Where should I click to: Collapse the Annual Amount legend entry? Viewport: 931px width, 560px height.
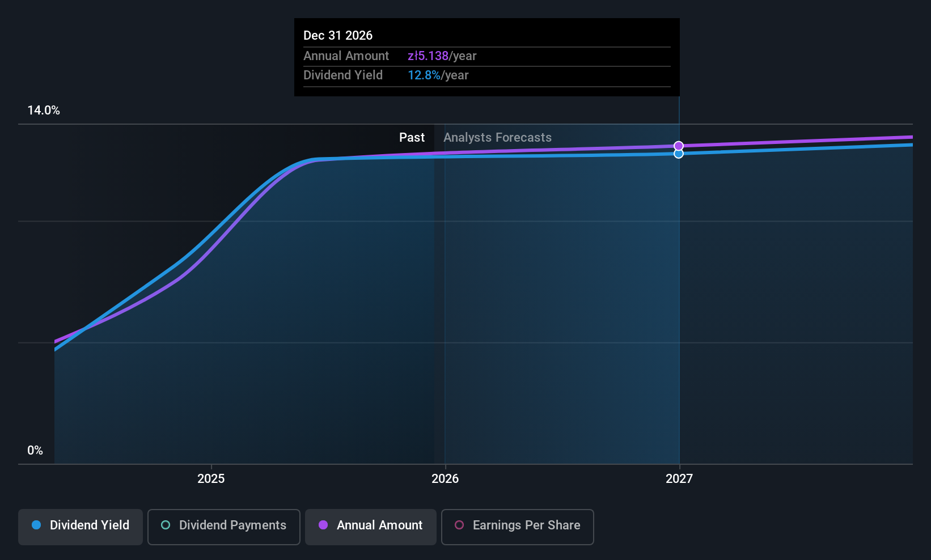[x=370, y=527]
